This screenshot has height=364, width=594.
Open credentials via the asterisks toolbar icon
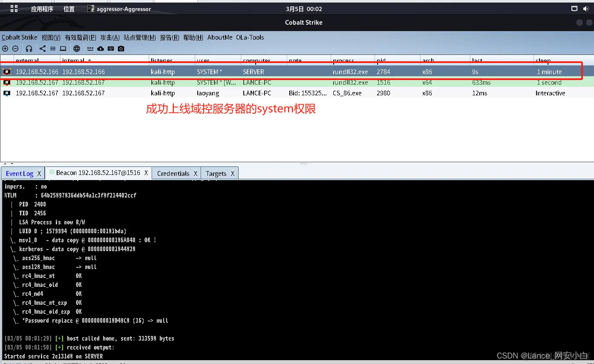pos(90,49)
